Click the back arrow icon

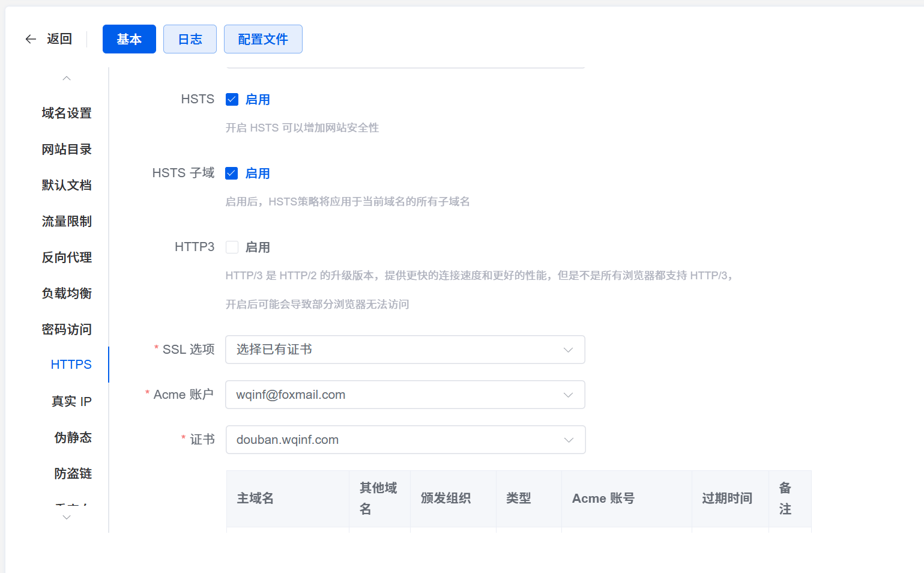(31, 39)
